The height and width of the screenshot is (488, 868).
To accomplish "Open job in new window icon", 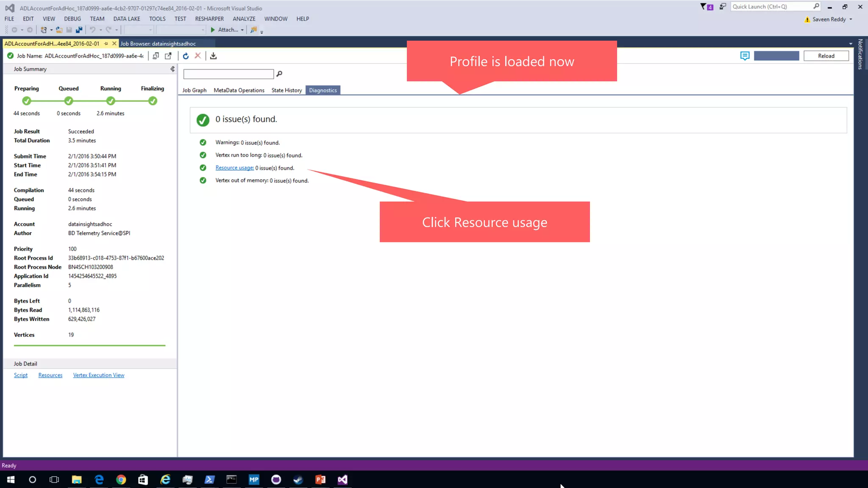I will point(168,56).
